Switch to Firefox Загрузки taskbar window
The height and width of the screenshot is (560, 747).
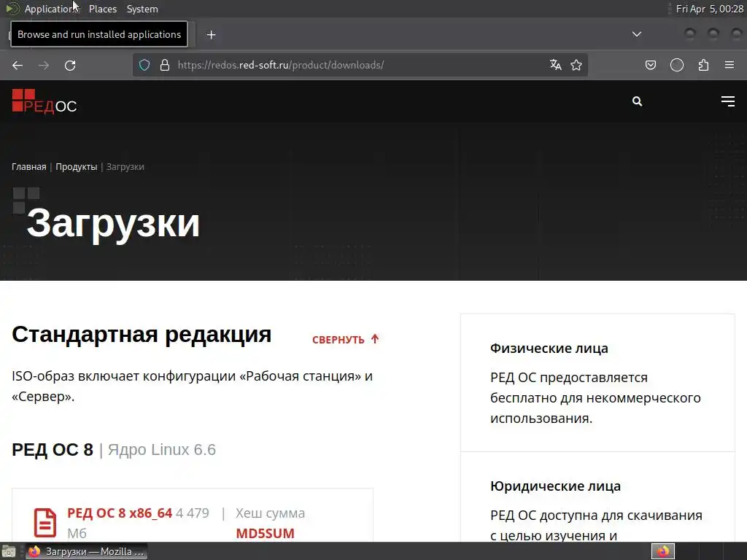click(86, 551)
